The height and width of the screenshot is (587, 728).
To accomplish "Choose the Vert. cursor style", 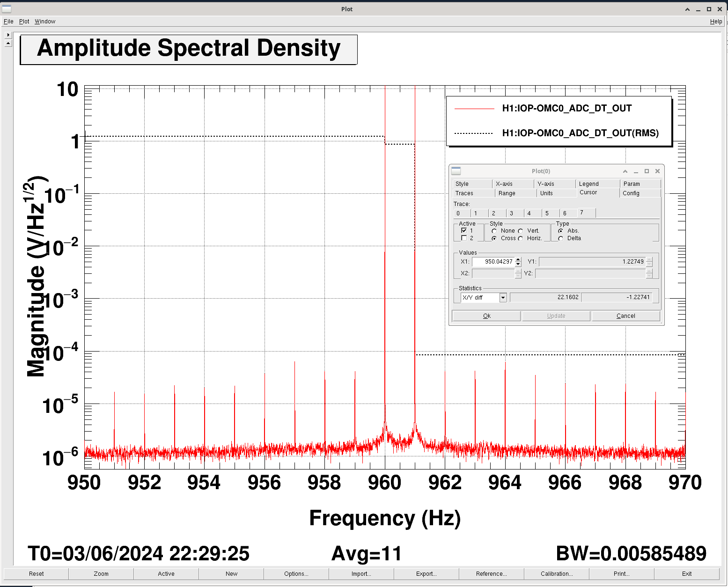I will (521, 231).
